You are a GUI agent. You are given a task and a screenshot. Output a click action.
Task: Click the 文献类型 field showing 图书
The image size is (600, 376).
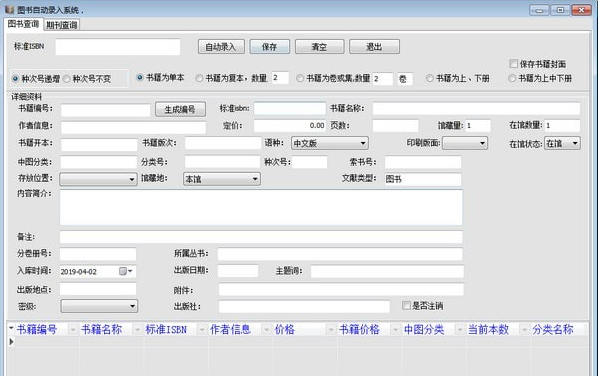(423, 179)
